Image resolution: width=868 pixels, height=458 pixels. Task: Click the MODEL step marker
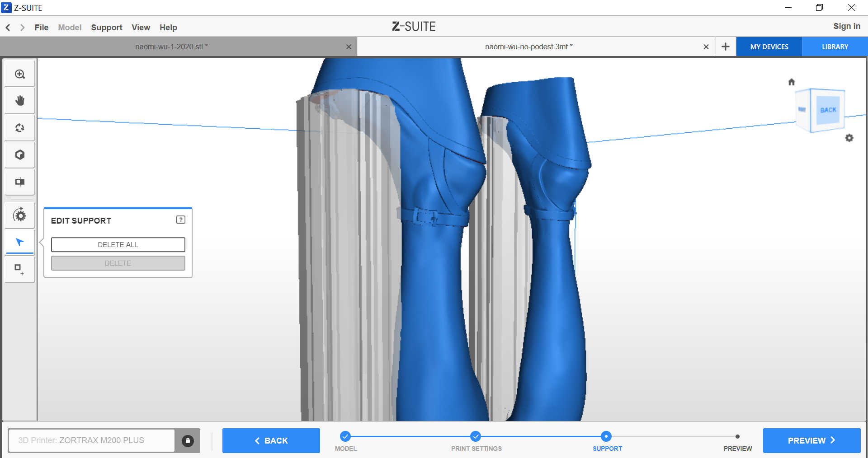coord(346,437)
